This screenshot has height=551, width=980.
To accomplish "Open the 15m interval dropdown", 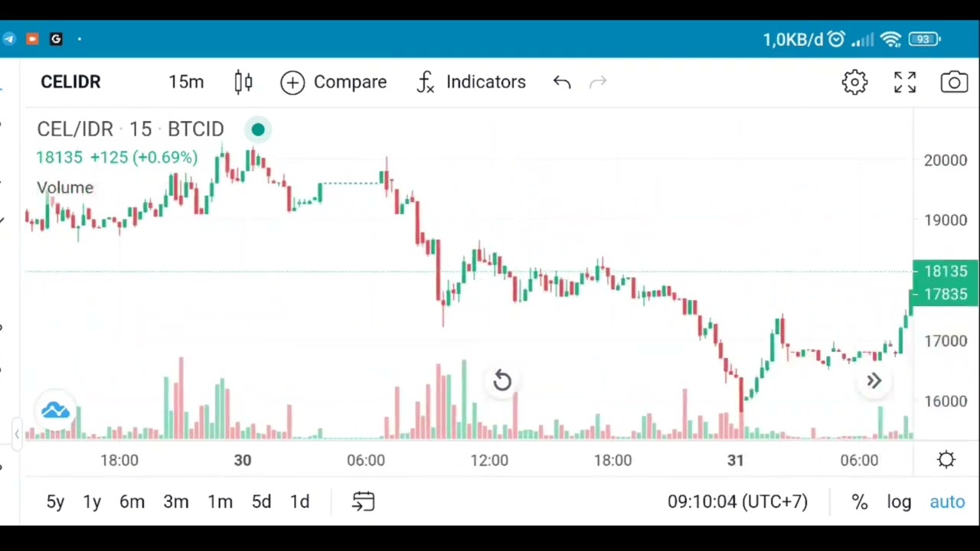I will coord(186,82).
